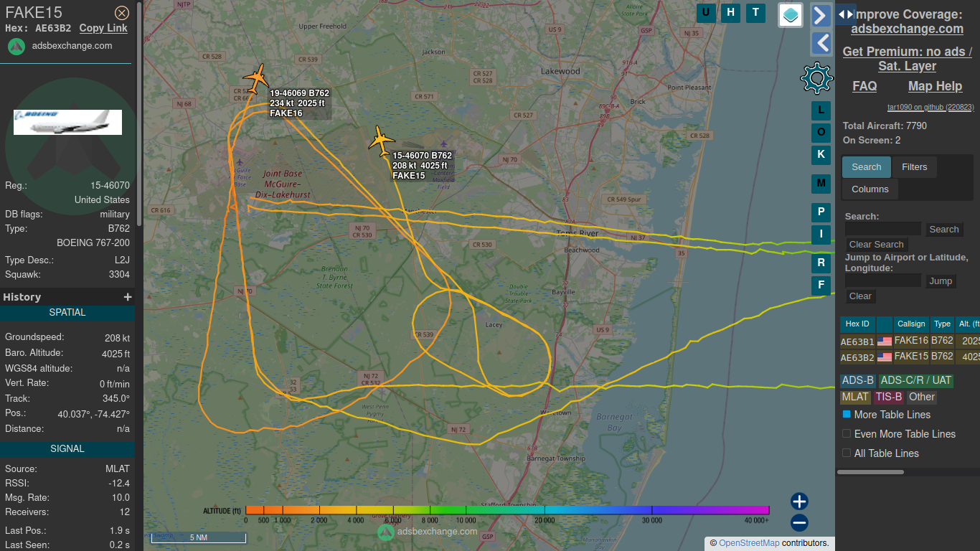
Task: Open the OpenStreetMap attribution link
Action: coord(749,543)
